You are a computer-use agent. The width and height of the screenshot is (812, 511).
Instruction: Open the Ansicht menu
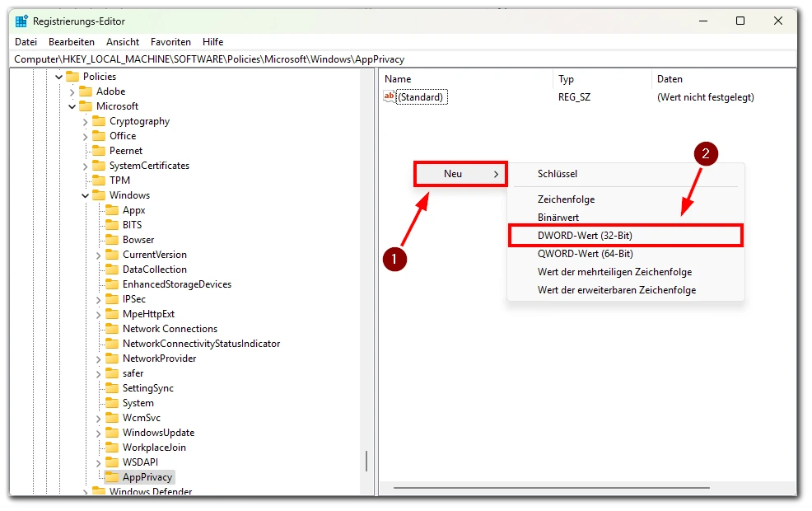[x=123, y=42]
